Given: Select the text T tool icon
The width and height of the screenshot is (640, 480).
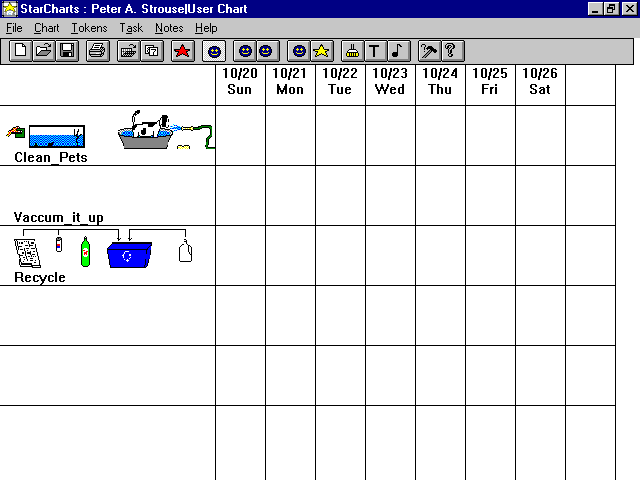Looking at the screenshot, I should (x=374, y=50).
